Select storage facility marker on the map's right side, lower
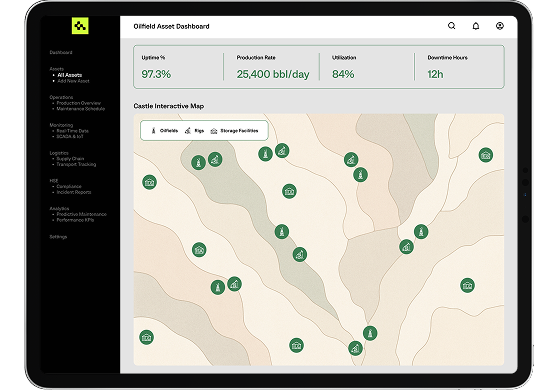Viewport: 560px width, 391px height. [467, 285]
